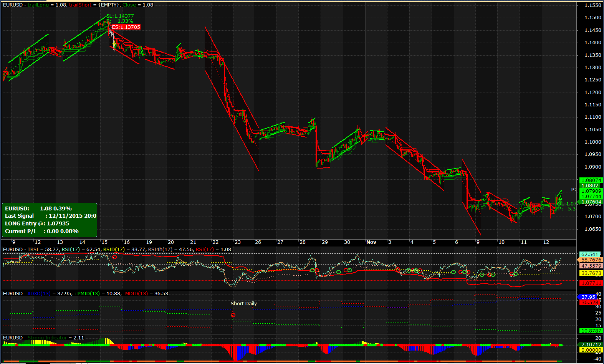The height and width of the screenshot is (364, 604).
Task: Click the date label 15 on time axis
Action: 104,242
